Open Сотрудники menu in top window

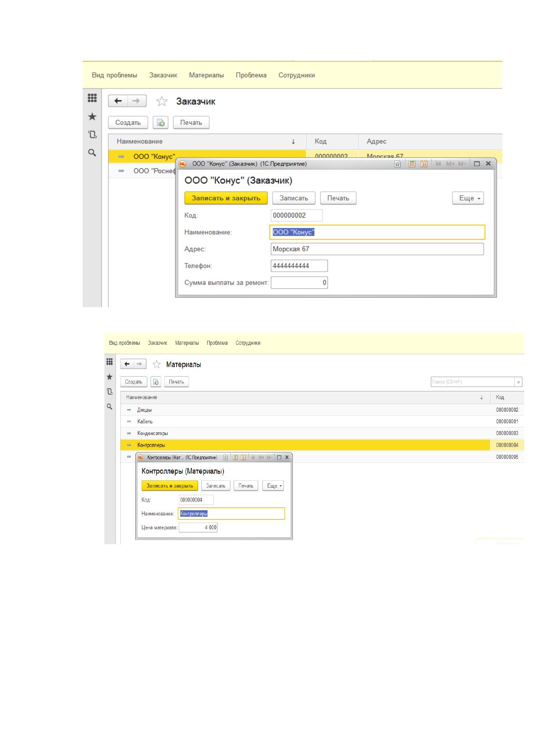coord(296,75)
